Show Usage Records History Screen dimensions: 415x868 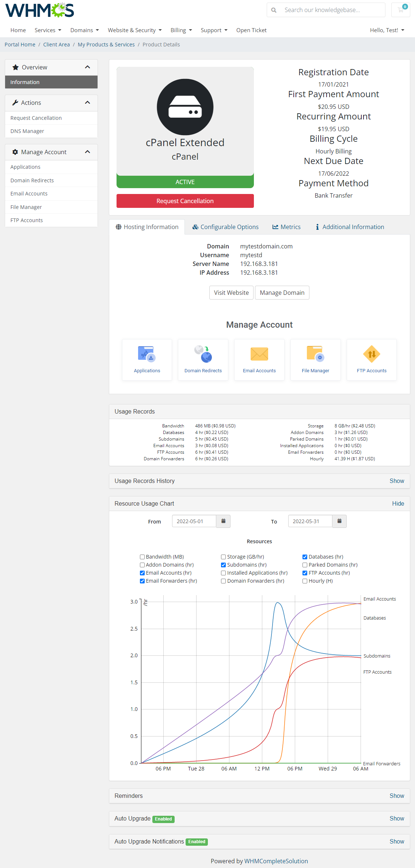(397, 481)
